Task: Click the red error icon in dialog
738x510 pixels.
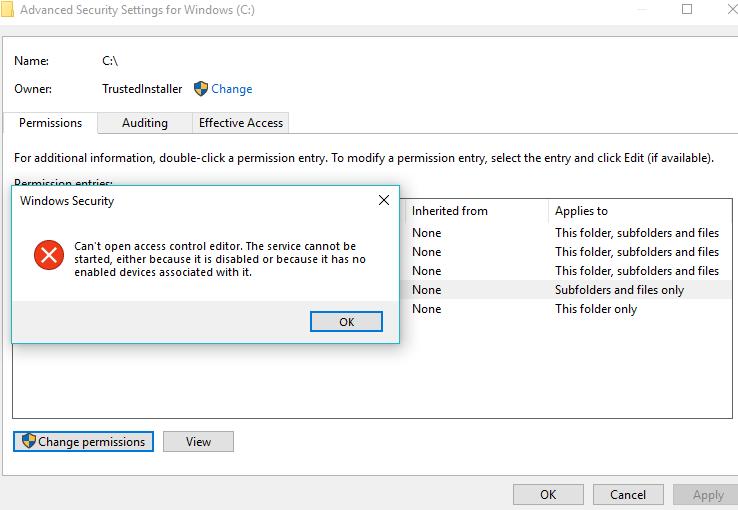Action: pyautogui.click(x=49, y=255)
